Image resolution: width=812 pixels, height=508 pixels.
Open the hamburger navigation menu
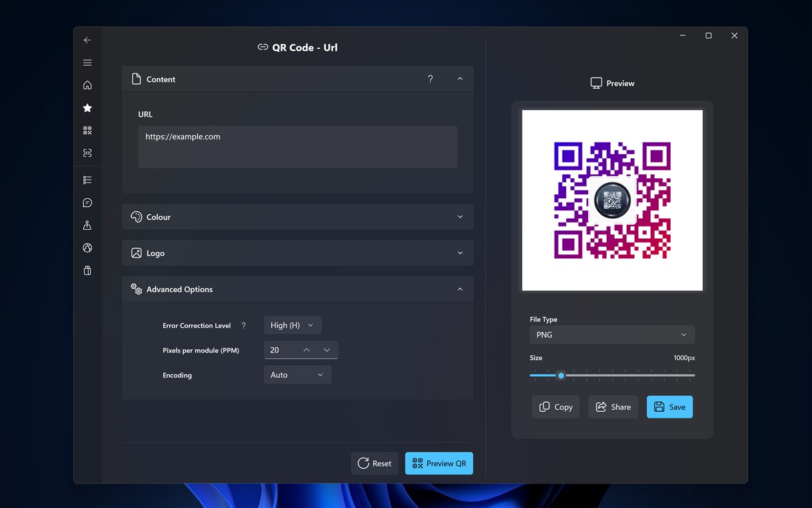pyautogui.click(x=87, y=63)
